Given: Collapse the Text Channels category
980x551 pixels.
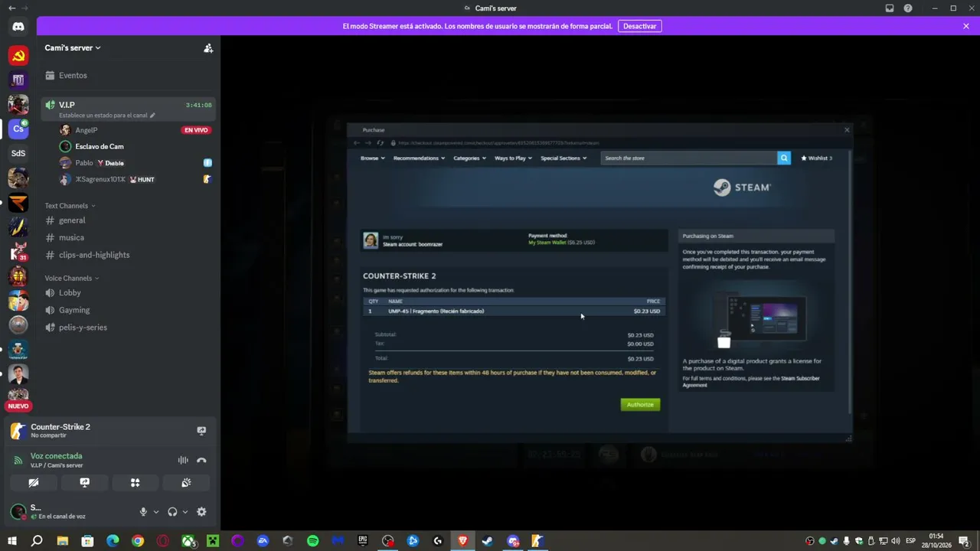Looking at the screenshot, I should point(70,206).
